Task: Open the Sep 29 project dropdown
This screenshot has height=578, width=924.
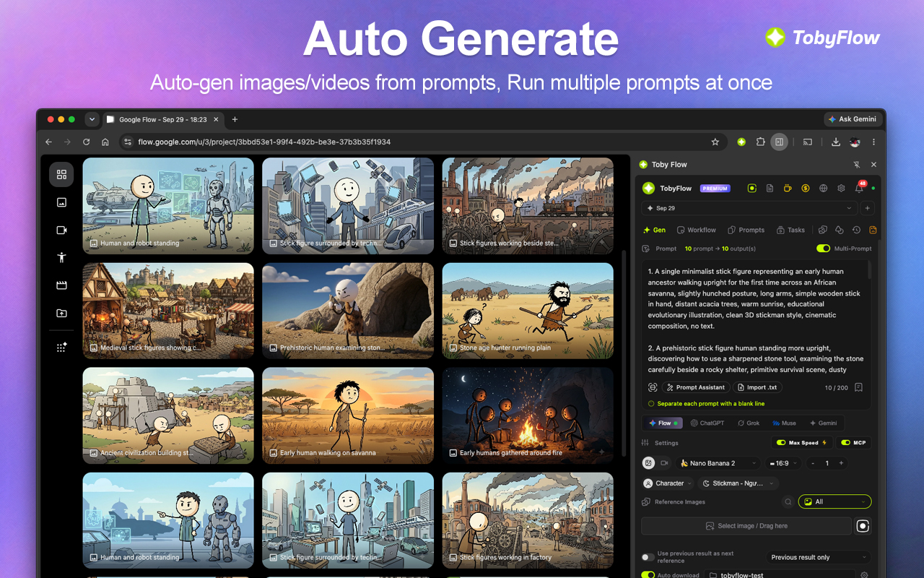Action: [748, 208]
